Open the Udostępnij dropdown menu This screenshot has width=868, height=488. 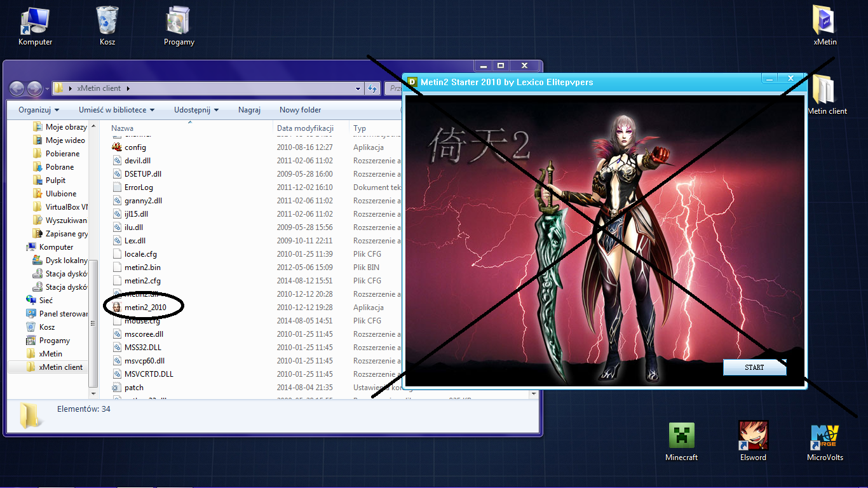click(x=196, y=110)
